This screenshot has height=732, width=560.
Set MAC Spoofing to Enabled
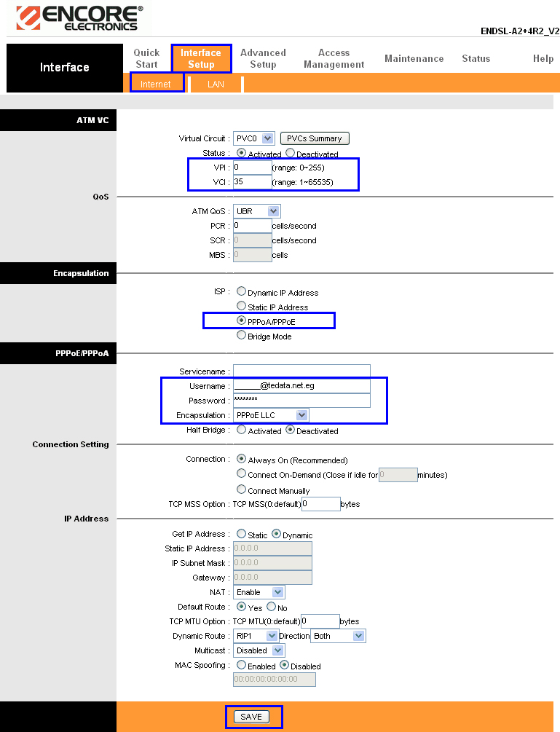(x=241, y=665)
